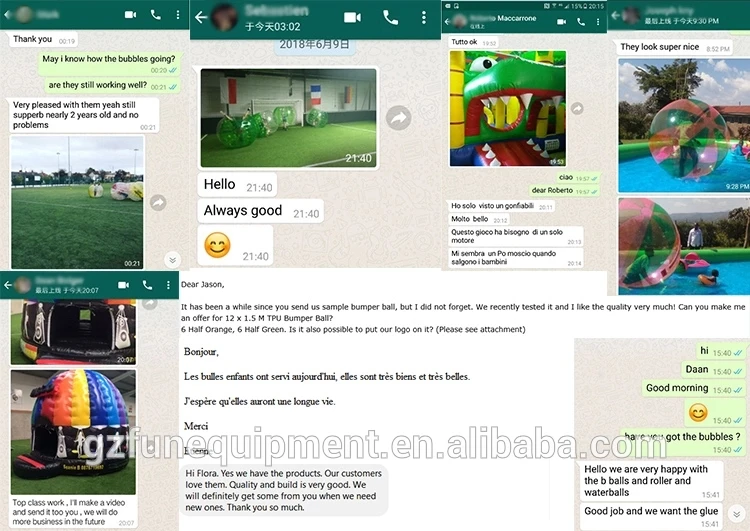The width and height of the screenshot is (750, 531).
Task: Start voice call in 03:02 chat header
Action: coord(390,18)
